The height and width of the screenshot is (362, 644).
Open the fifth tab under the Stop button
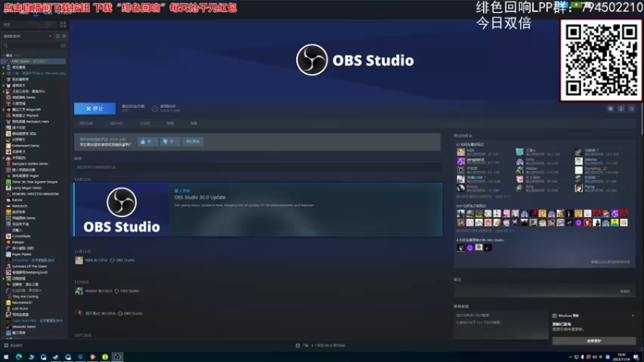[x=194, y=123]
